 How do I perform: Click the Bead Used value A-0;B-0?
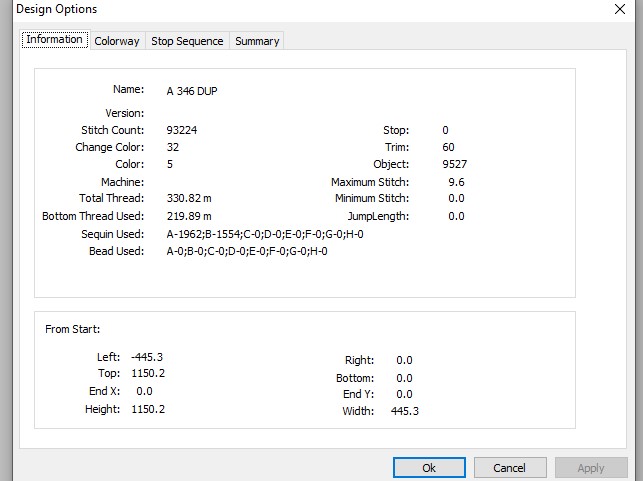(247, 251)
